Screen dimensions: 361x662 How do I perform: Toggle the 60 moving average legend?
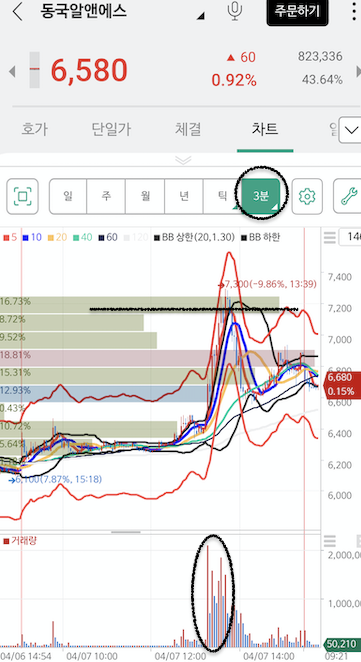pyautogui.click(x=108, y=237)
